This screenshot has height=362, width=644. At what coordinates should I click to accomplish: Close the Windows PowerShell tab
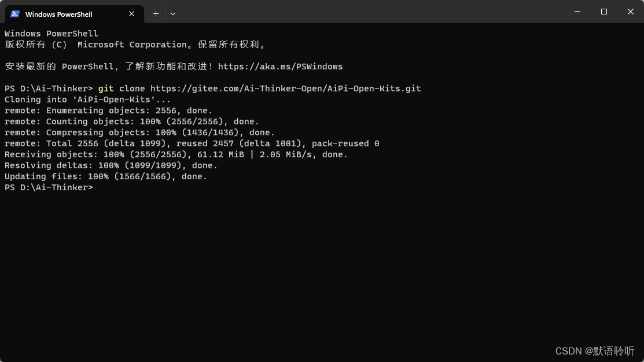[131, 13]
